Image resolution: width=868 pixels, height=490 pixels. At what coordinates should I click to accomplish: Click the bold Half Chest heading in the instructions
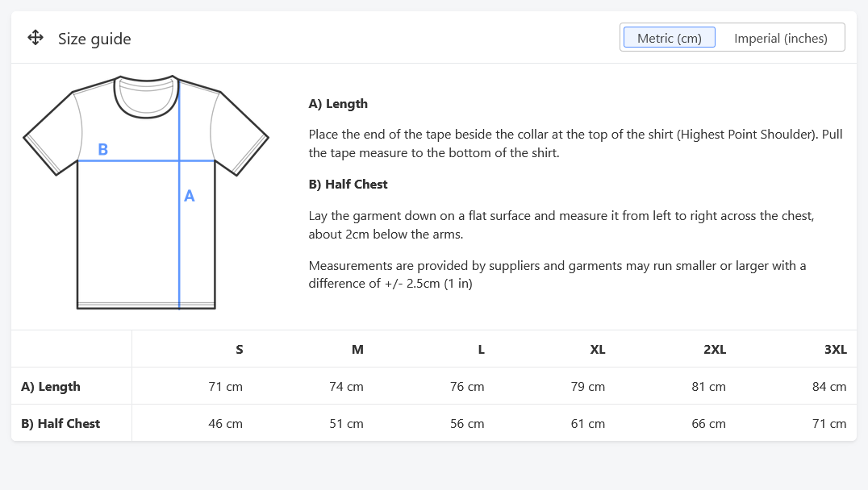click(348, 184)
